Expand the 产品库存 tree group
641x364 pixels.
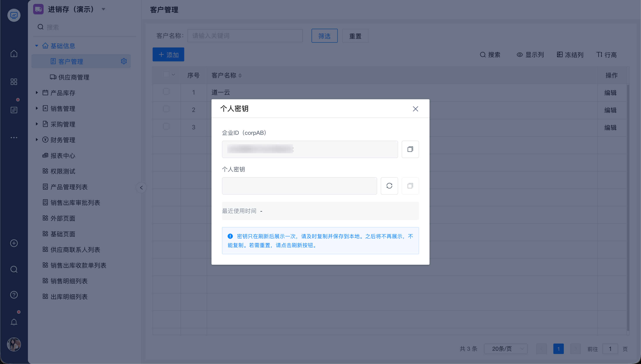pyautogui.click(x=37, y=93)
